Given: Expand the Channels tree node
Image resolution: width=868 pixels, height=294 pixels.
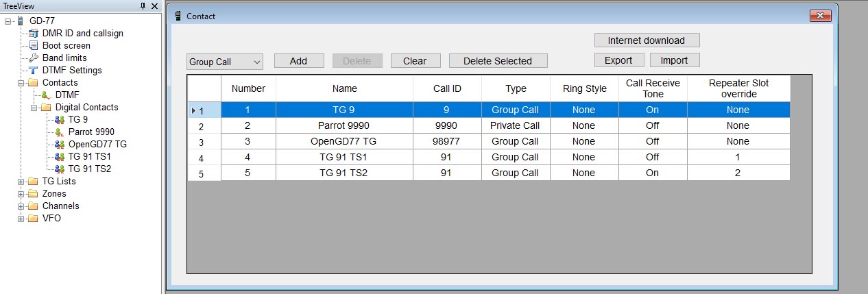Looking at the screenshot, I should [x=21, y=206].
